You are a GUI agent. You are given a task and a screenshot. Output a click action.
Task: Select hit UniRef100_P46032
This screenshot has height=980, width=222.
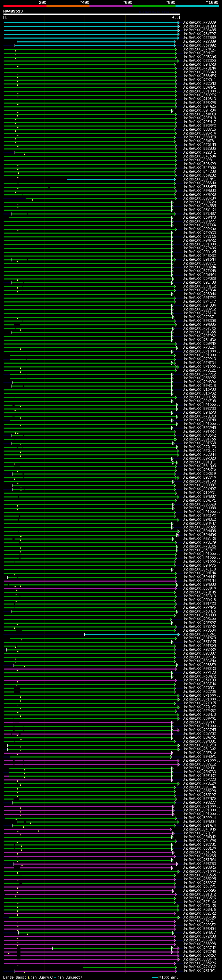click(x=199, y=256)
